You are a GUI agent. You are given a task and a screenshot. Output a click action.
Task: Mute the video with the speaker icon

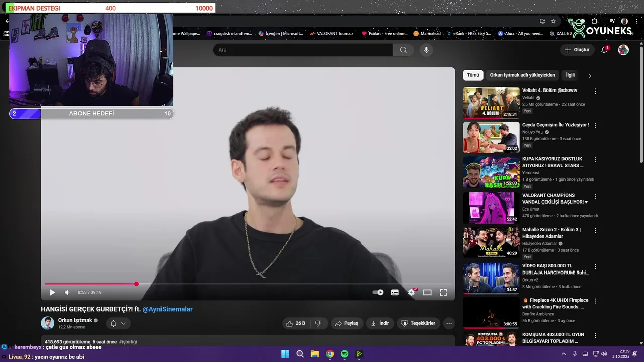click(x=67, y=292)
